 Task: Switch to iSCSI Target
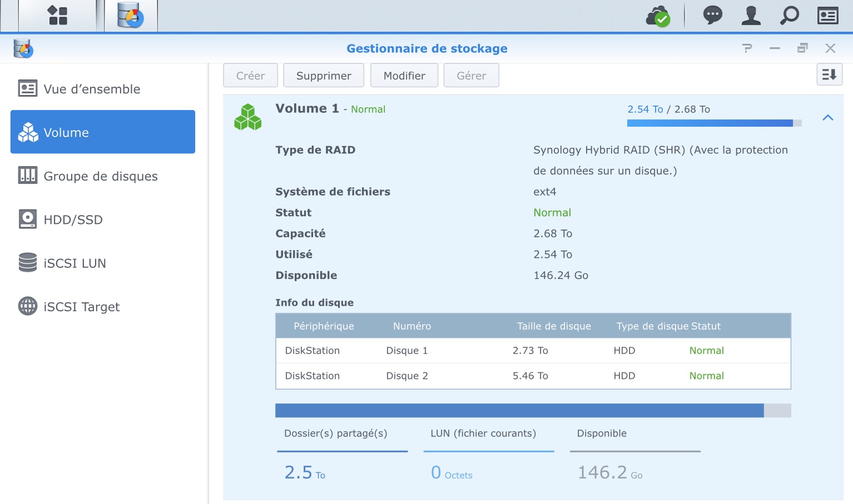tap(103, 306)
